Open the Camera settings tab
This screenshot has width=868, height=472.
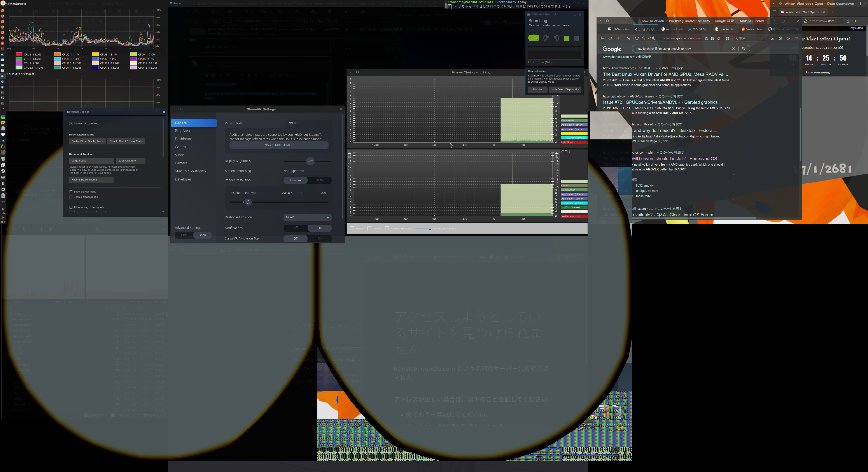point(181,163)
